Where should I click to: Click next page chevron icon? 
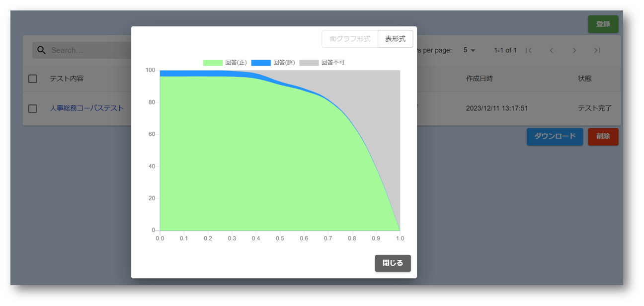574,50
